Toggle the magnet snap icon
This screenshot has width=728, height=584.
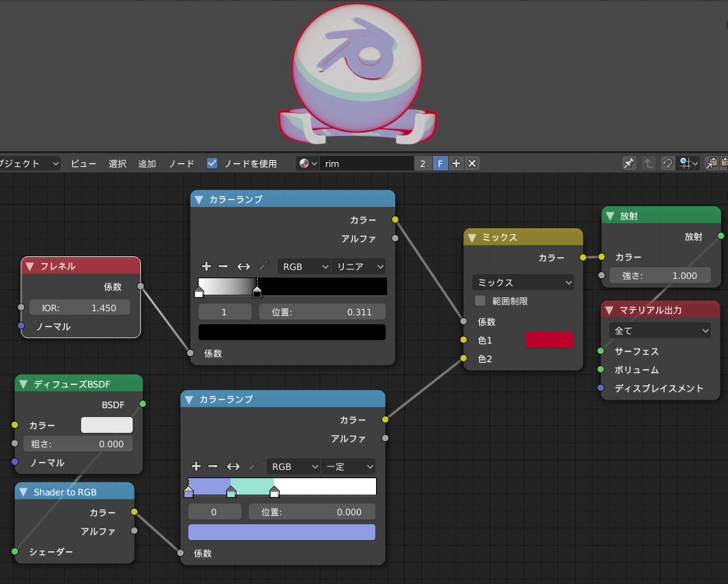668,164
